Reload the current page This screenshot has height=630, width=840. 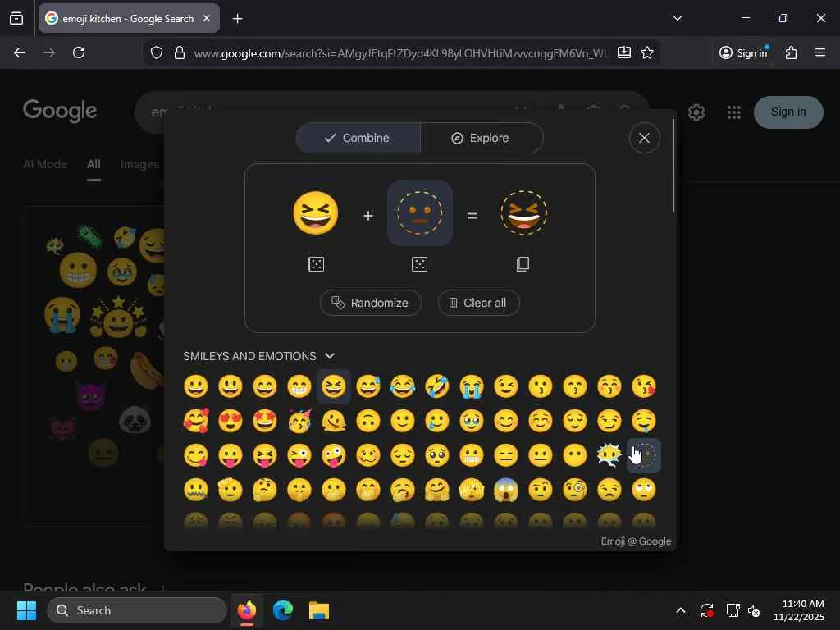79,52
